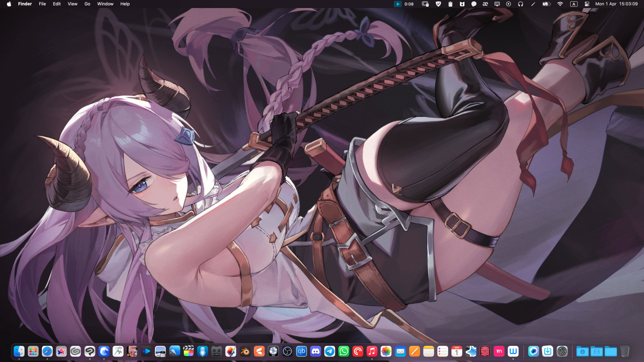This screenshot has width=644, height=362.
Task: Open WhatsApp from the dock
Action: pos(344,351)
